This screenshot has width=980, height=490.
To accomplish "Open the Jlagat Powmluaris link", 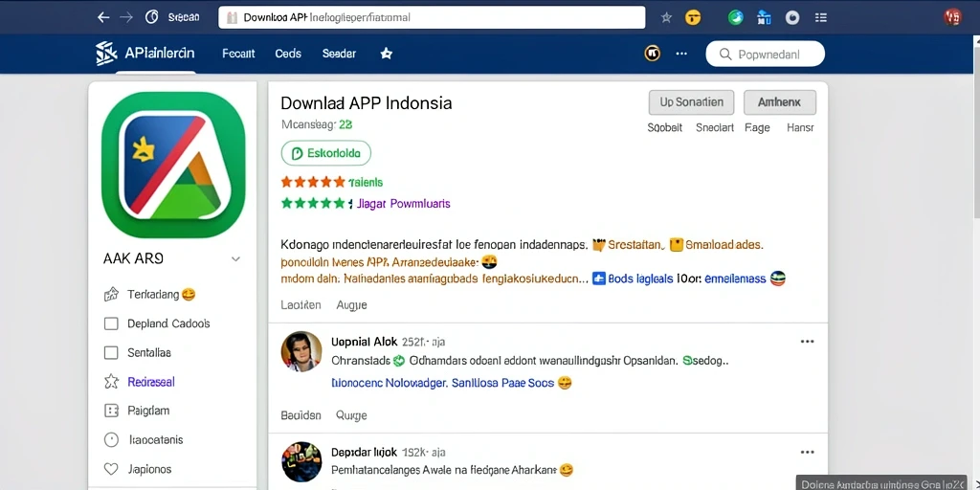I will click(x=403, y=204).
